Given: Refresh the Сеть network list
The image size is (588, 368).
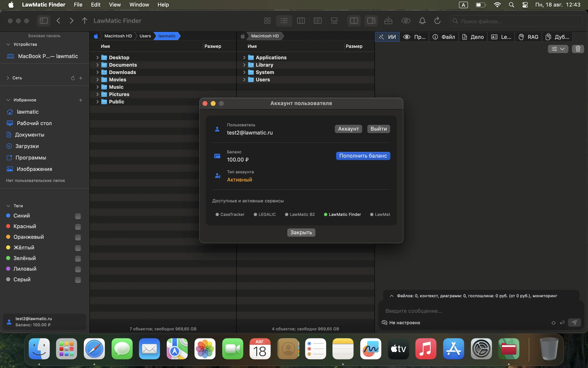Looking at the screenshot, I should point(73,78).
